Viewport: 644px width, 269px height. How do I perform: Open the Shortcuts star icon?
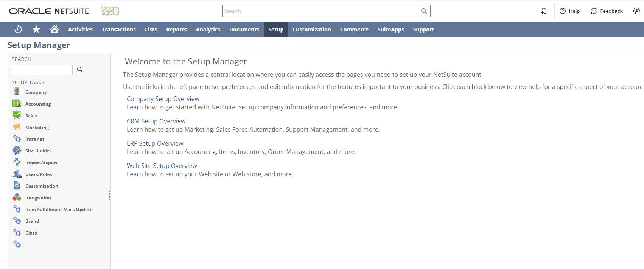36,29
